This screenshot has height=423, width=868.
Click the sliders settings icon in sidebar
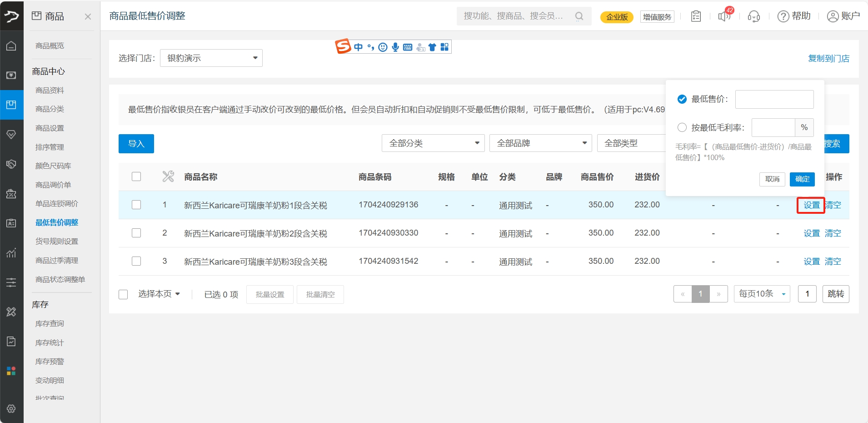pyautogui.click(x=11, y=282)
